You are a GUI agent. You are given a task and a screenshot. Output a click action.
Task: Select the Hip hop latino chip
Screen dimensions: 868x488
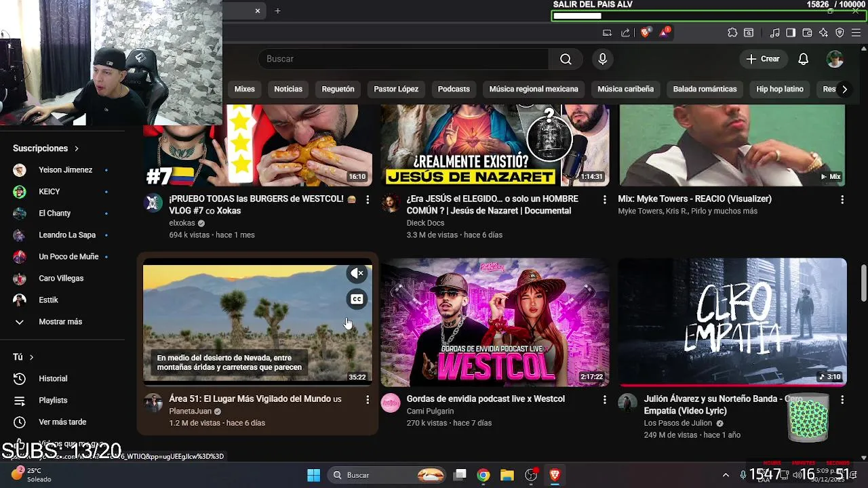780,89
